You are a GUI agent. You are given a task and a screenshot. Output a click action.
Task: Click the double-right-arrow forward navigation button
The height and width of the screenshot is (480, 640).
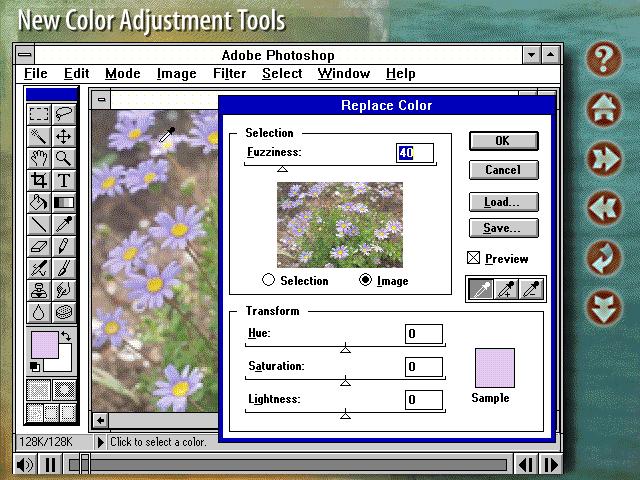coord(604,159)
